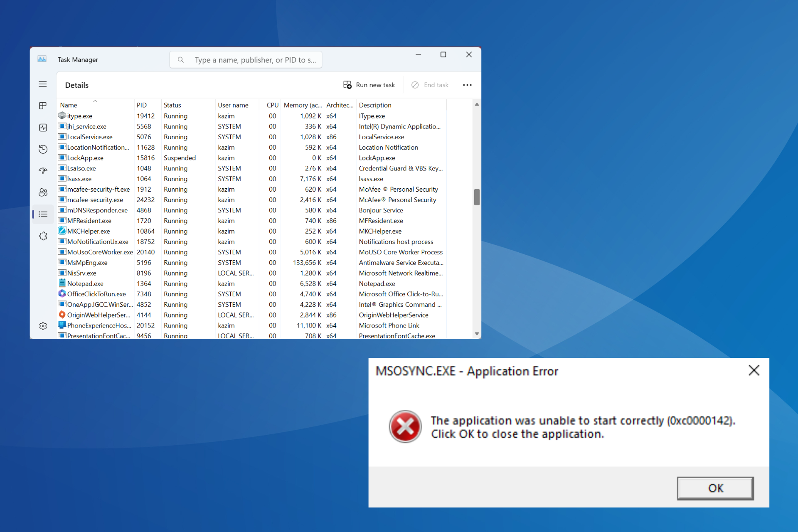Select the MsMpEng.exe process
Image resolution: width=798 pixels, height=532 pixels.
coord(252,263)
